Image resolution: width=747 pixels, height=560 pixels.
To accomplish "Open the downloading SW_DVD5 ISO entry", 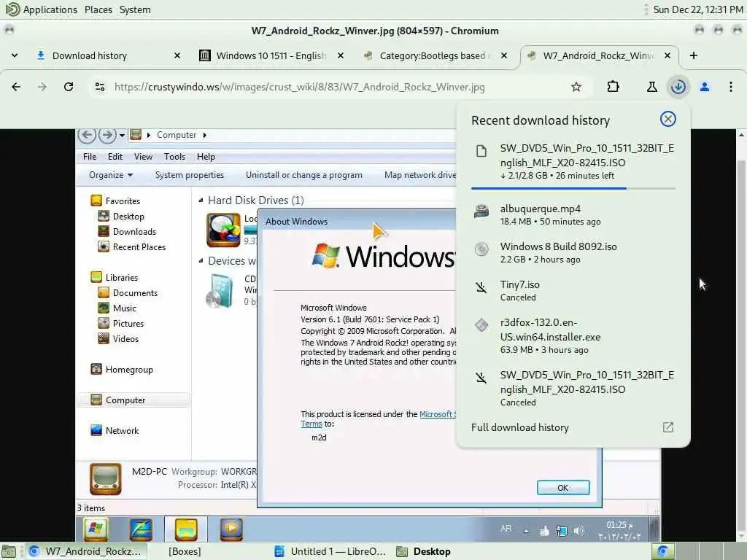I will pos(573,161).
